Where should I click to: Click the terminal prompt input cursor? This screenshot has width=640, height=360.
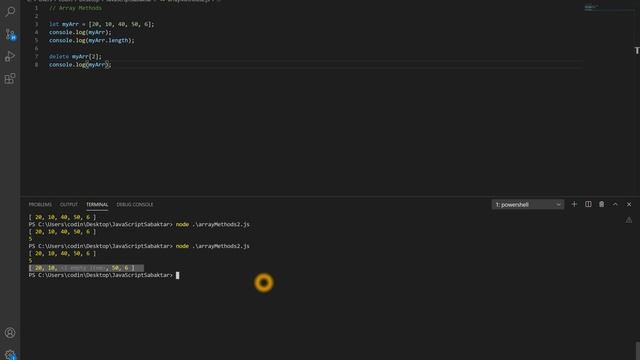point(178,276)
